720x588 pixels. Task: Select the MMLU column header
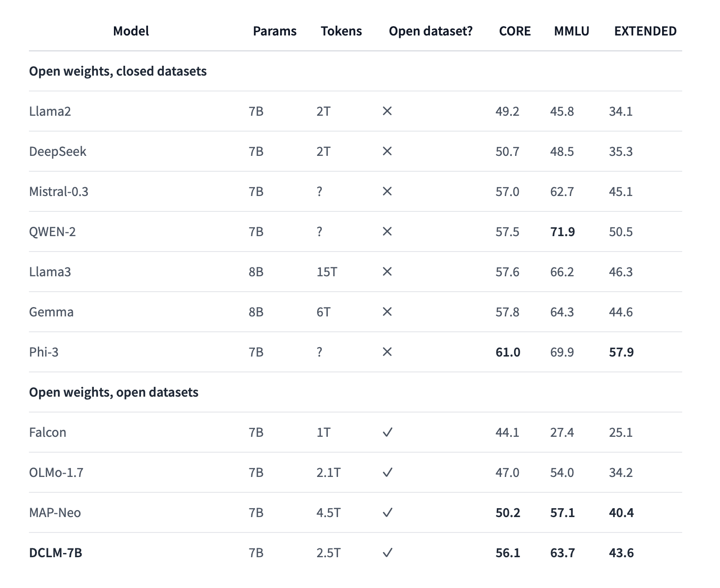[572, 31]
